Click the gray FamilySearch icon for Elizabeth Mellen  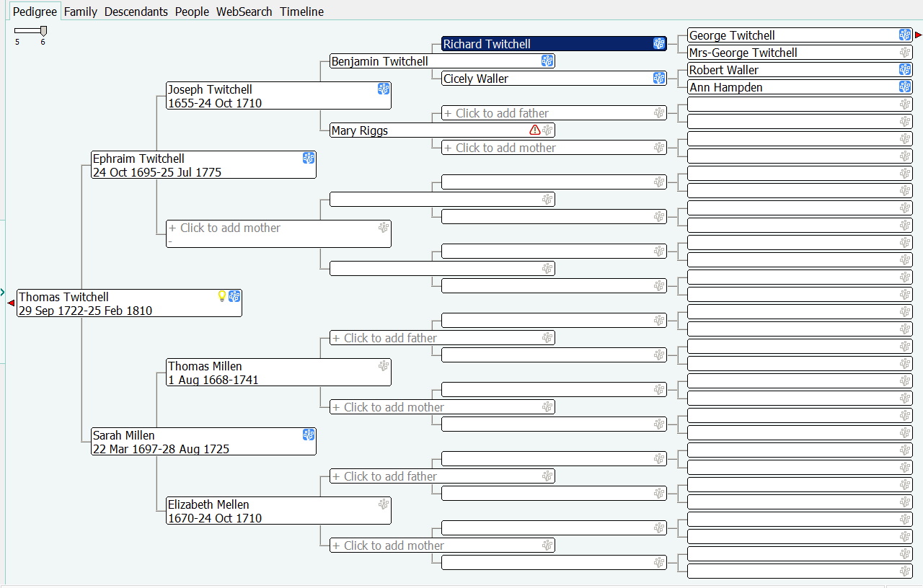coord(384,504)
